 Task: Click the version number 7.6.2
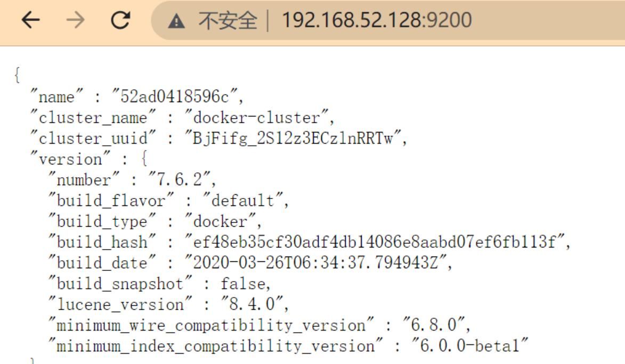180,180
